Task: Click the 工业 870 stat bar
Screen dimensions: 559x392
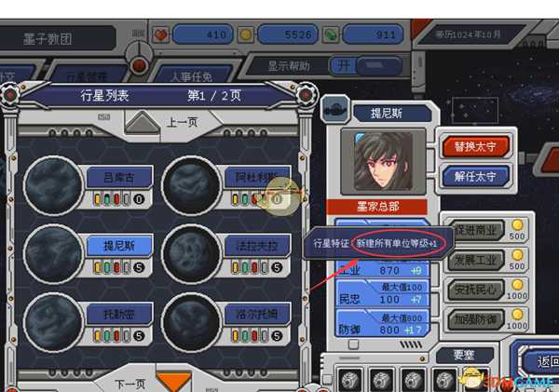Action: point(382,269)
